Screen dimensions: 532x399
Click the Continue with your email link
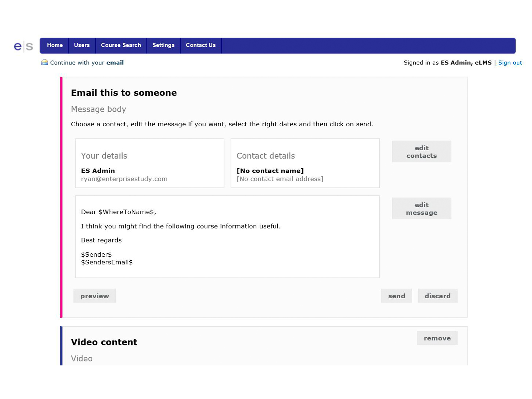tap(87, 63)
